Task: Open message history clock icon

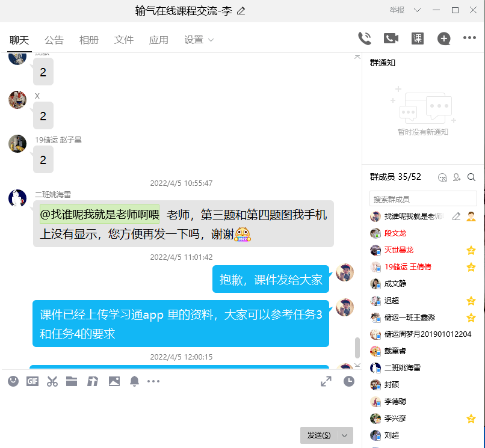Action: (x=349, y=381)
